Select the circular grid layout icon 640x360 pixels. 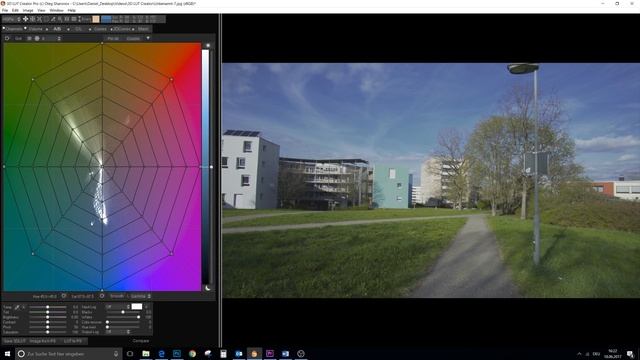coord(37,38)
